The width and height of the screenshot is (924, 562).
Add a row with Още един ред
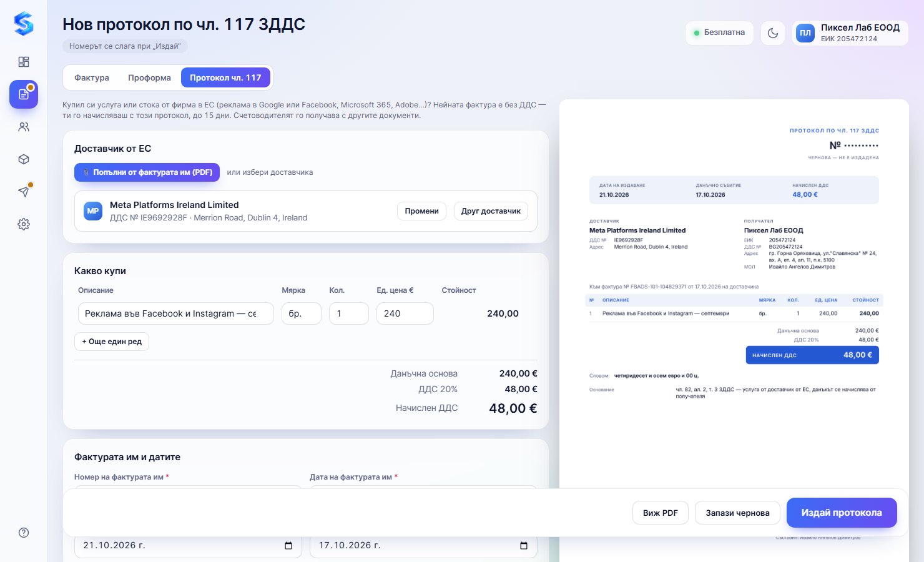point(112,342)
